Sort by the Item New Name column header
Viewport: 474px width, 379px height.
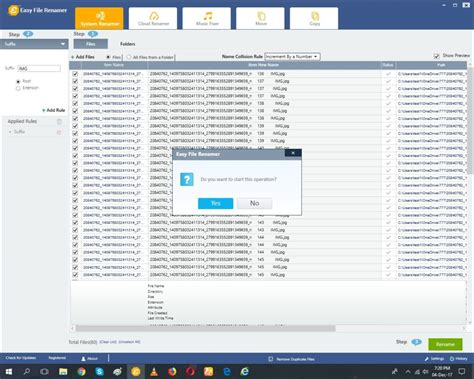[x=264, y=65]
